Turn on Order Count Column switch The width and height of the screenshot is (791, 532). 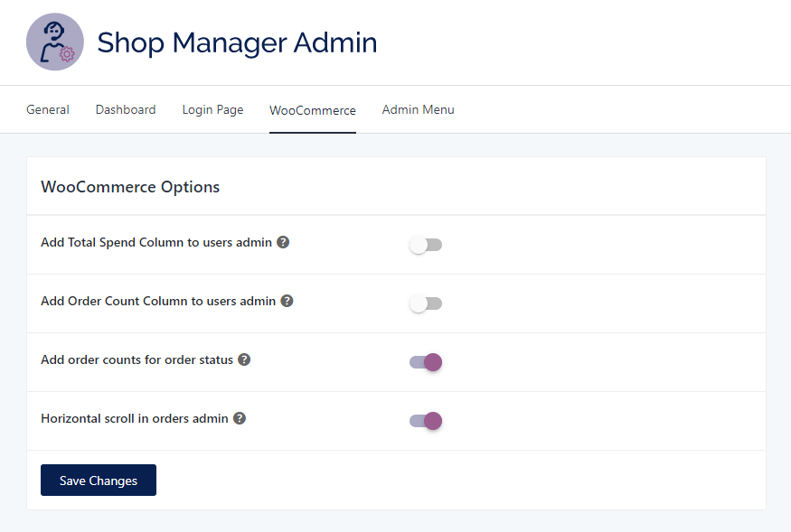coord(425,303)
